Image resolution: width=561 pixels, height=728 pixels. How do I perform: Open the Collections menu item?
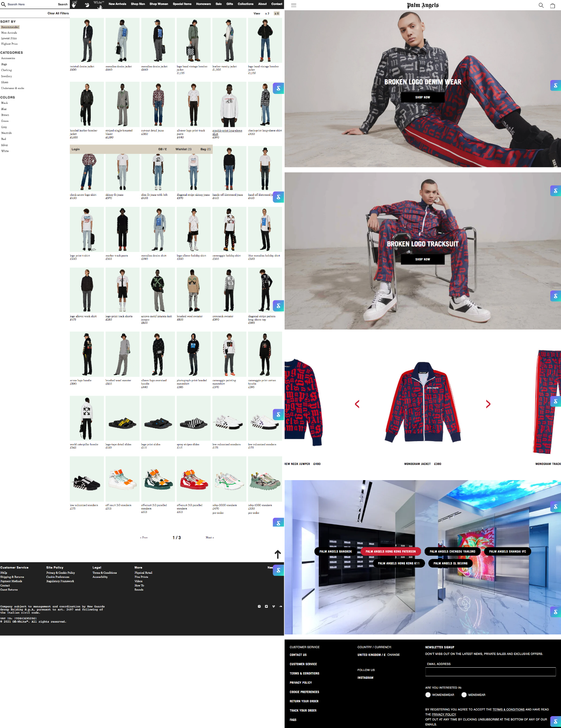pyautogui.click(x=246, y=4)
